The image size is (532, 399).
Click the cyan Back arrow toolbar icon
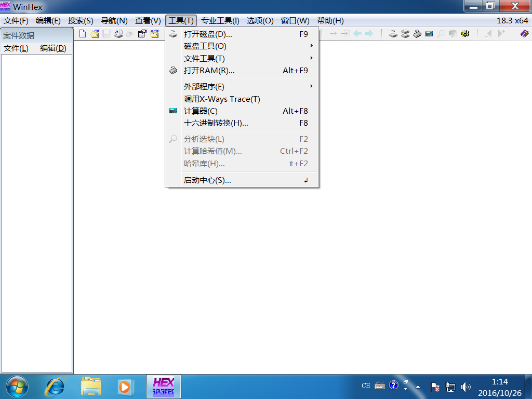click(x=357, y=33)
